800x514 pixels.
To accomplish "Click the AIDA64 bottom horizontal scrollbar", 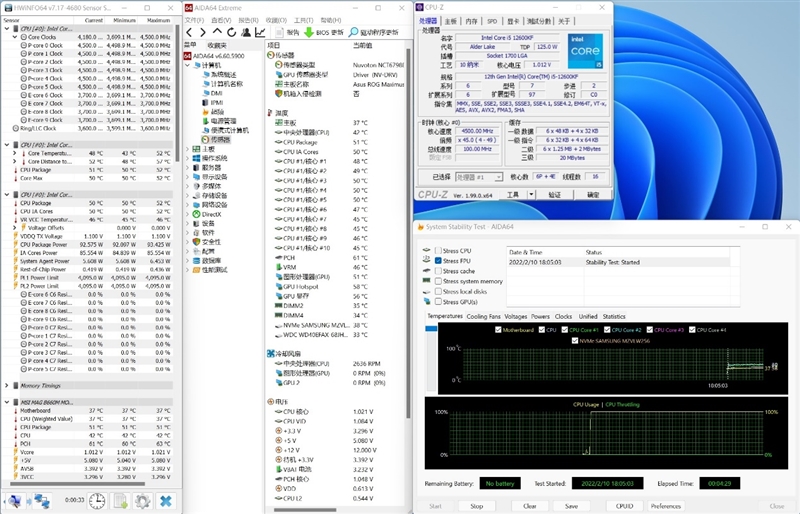I will 305,509.
